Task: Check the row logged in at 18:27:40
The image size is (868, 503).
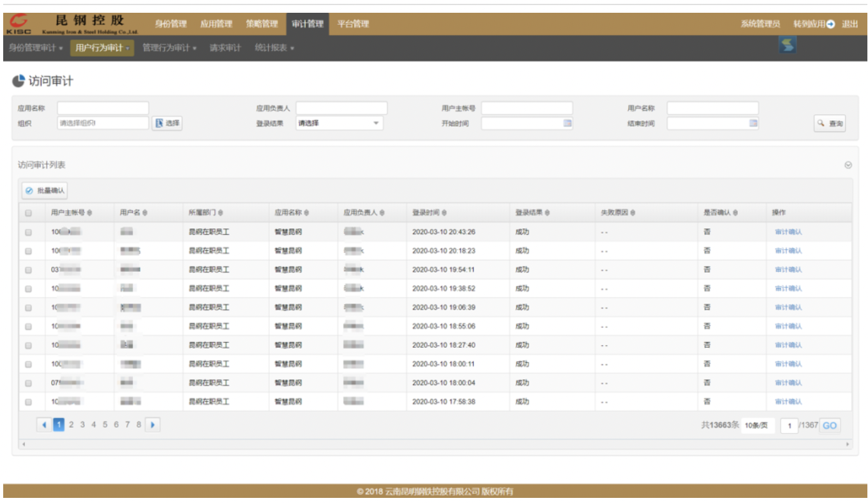Action: pyautogui.click(x=28, y=345)
